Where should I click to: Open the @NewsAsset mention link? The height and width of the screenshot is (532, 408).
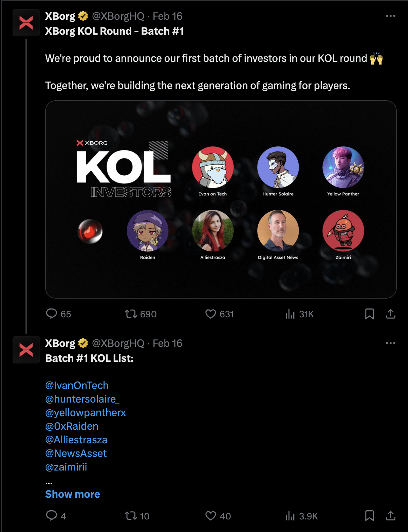point(76,453)
